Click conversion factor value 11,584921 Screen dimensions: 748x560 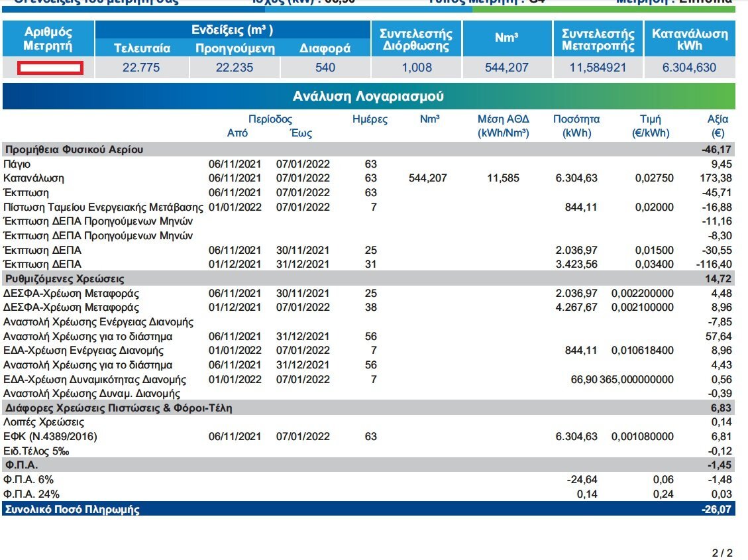pyautogui.click(x=598, y=67)
